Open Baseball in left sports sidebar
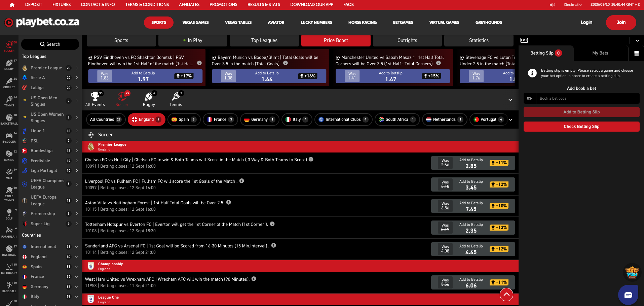644x306 pixels. tap(9, 251)
